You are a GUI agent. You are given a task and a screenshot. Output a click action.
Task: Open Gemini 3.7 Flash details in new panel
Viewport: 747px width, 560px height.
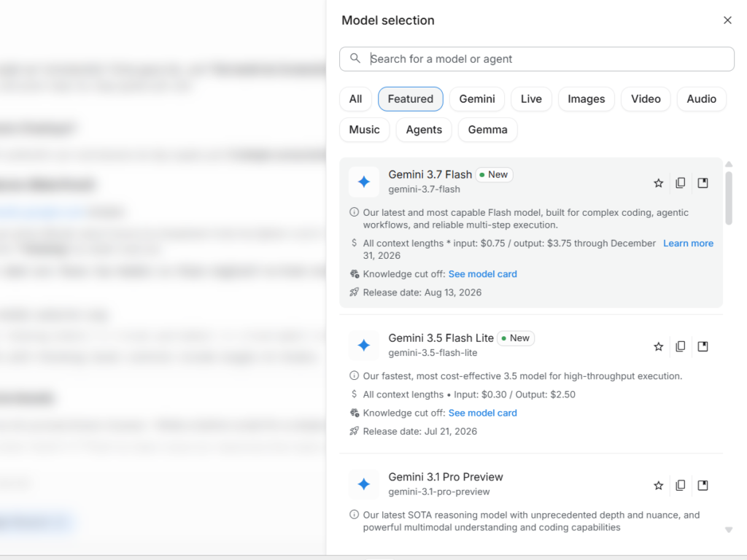click(703, 183)
